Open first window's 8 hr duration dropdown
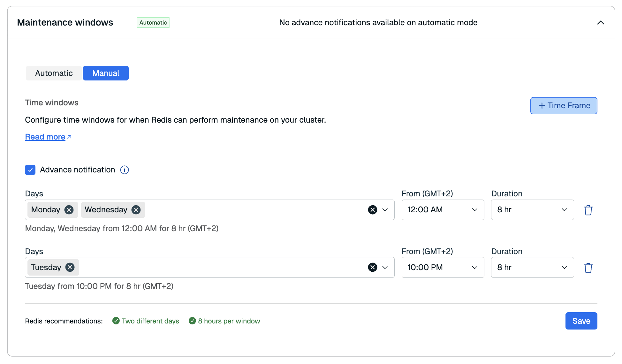This screenshot has width=622, height=364. point(532,210)
